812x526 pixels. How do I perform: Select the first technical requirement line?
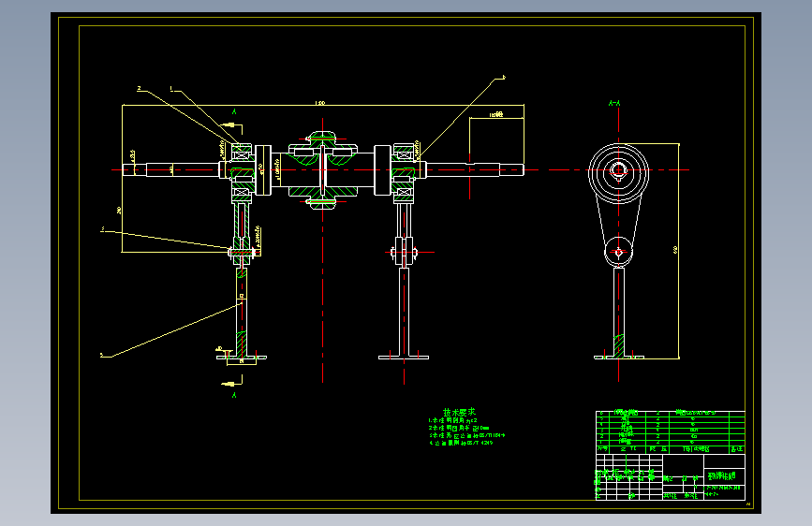click(x=452, y=421)
